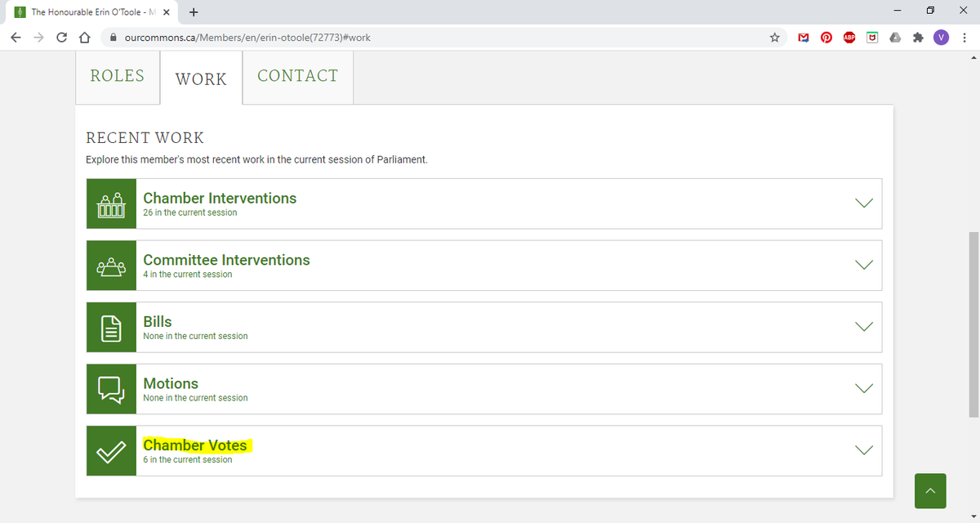Click the Chamber Interventions podium icon
980x523 pixels.
tap(111, 203)
